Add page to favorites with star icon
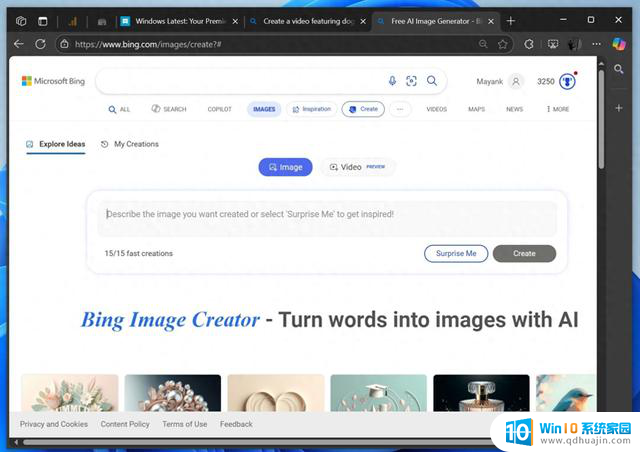640x452 pixels. click(502, 44)
